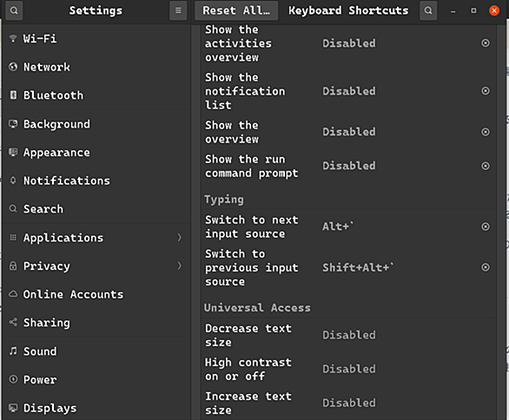Click the Reset All… button

(236, 10)
